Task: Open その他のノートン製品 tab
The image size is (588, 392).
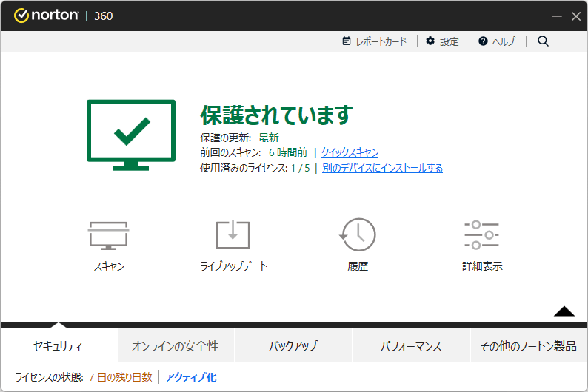Action: click(528, 345)
